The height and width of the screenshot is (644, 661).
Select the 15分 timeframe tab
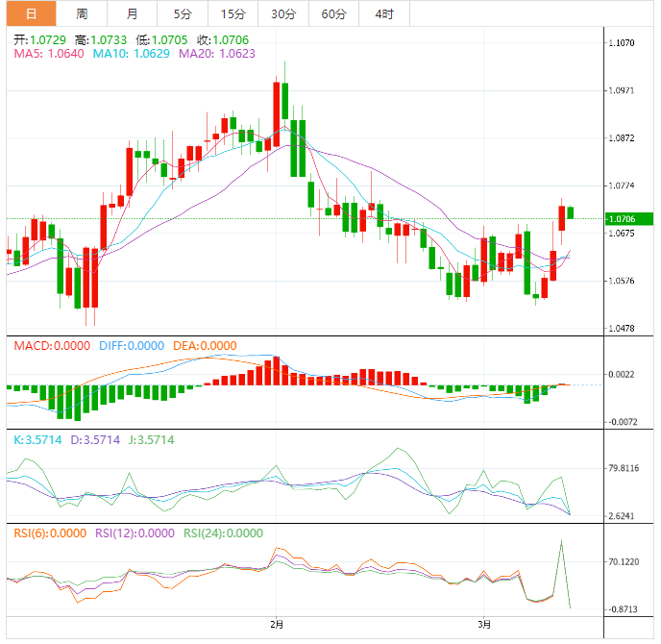pos(232,13)
